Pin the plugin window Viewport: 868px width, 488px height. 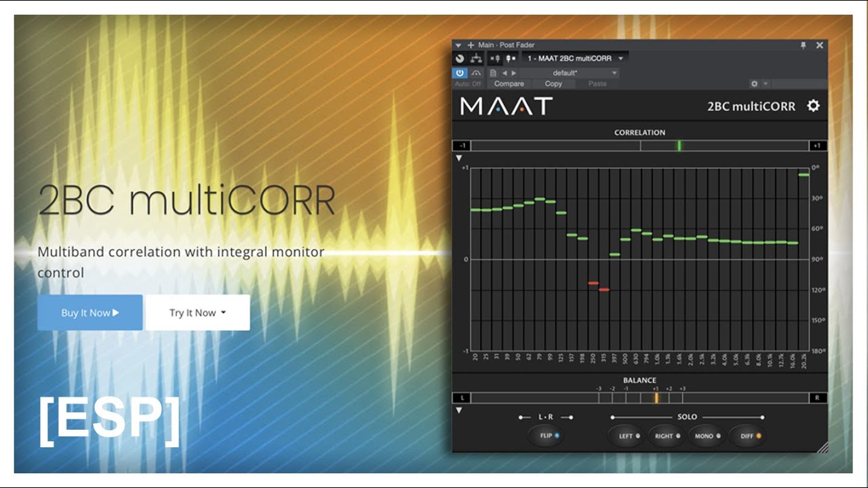click(804, 45)
